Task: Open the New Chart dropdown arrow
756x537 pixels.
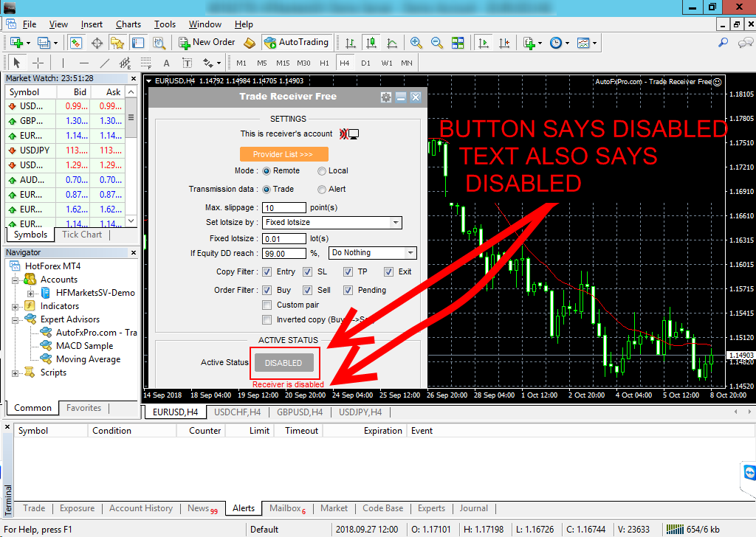Action: (x=29, y=44)
